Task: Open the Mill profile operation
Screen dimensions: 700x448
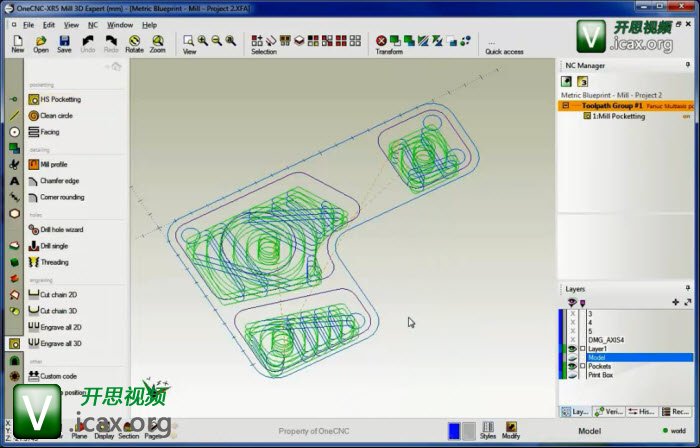Action: [x=48, y=164]
